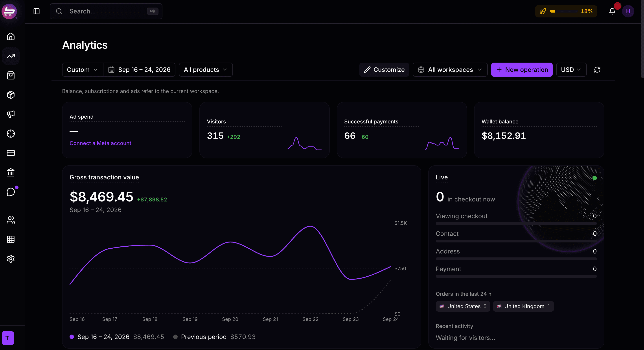Open the chat messages icon
Screen dimensions: 644x350
(11, 192)
